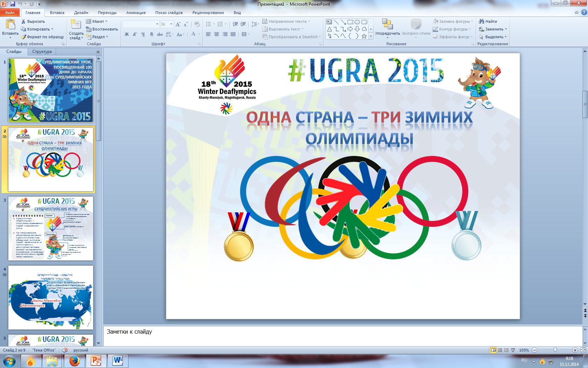Switch to the Outline (Структура) pane tab

(x=42, y=52)
